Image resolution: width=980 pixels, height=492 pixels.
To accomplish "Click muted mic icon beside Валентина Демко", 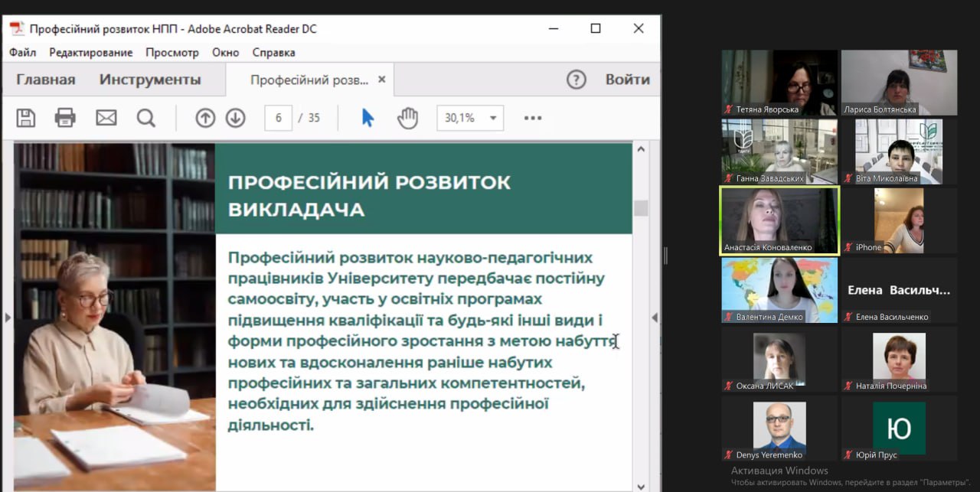I will point(729,317).
